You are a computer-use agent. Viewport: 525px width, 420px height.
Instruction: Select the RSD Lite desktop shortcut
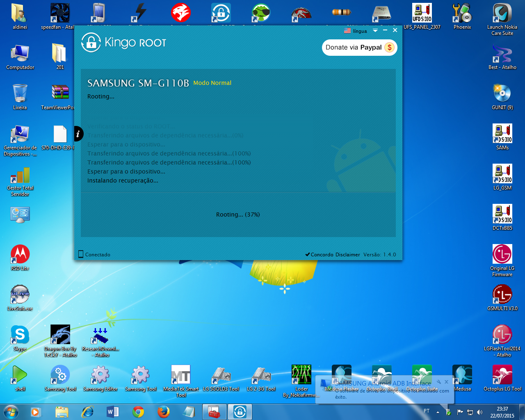(x=20, y=258)
